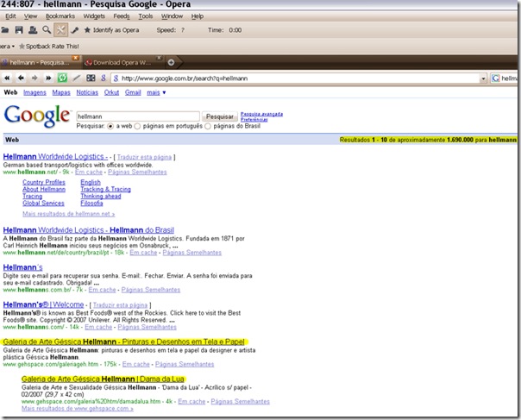
Task: Click Mais resultados de www.gehspace.com
Action: (78, 409)
